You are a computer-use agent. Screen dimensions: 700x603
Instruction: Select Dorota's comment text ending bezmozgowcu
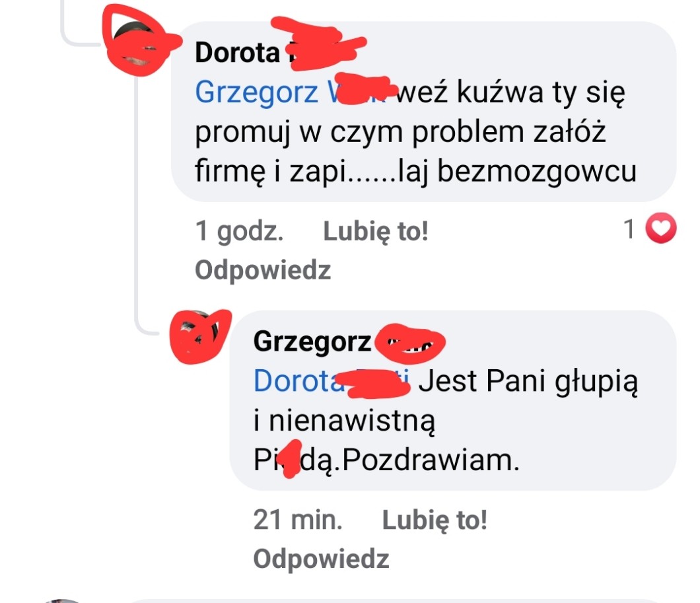415,132
